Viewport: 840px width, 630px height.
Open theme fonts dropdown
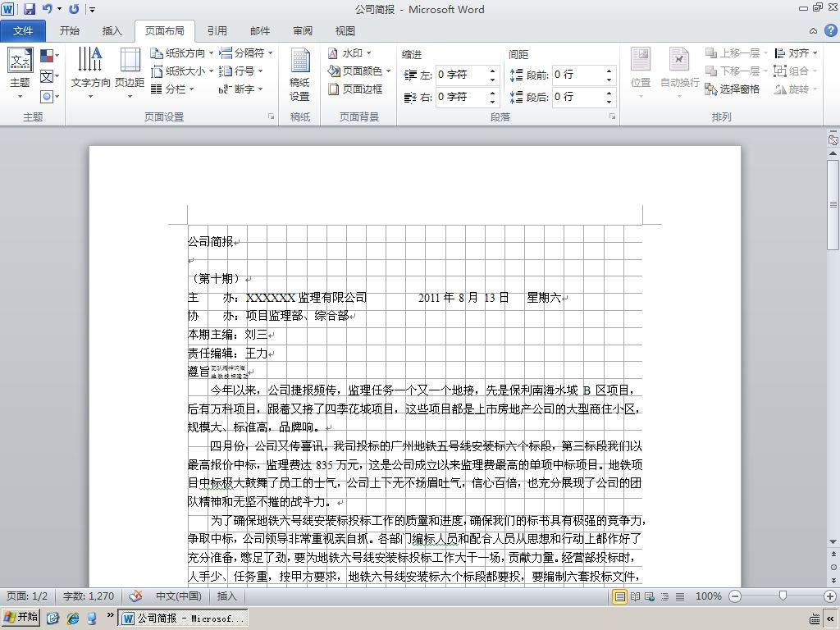(x=49, y=76)
